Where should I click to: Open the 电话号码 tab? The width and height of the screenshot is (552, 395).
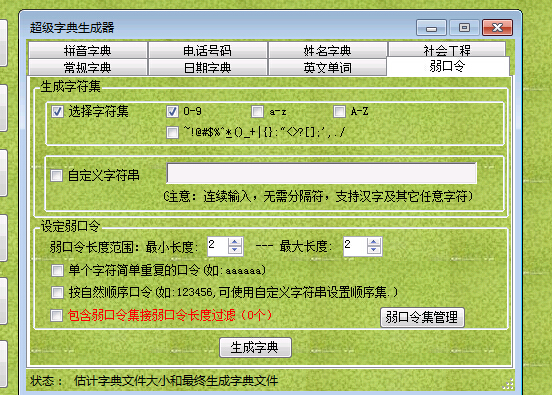coord(208,50)
